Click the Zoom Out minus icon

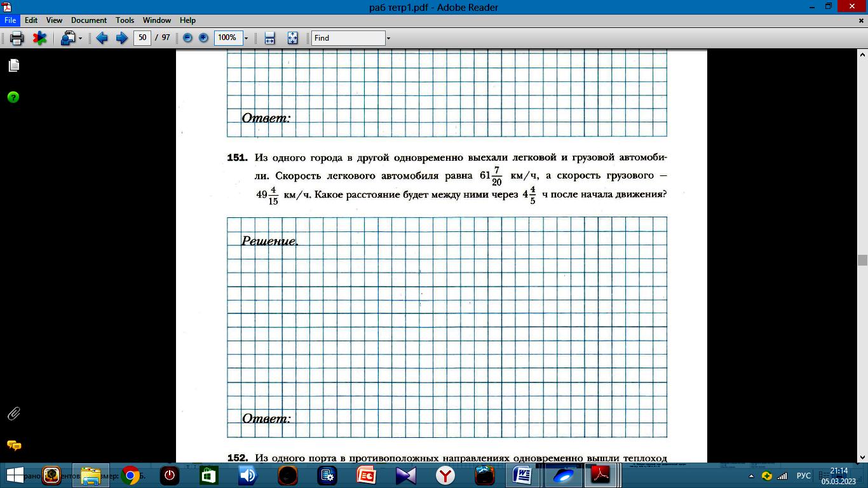[x=187, y=38]
